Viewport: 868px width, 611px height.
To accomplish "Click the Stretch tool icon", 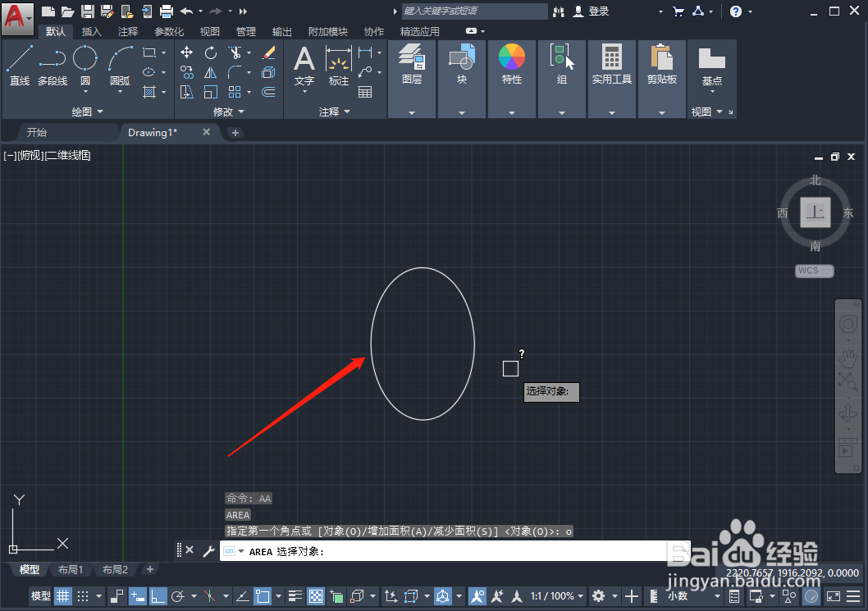I will [x=186, y=92].
